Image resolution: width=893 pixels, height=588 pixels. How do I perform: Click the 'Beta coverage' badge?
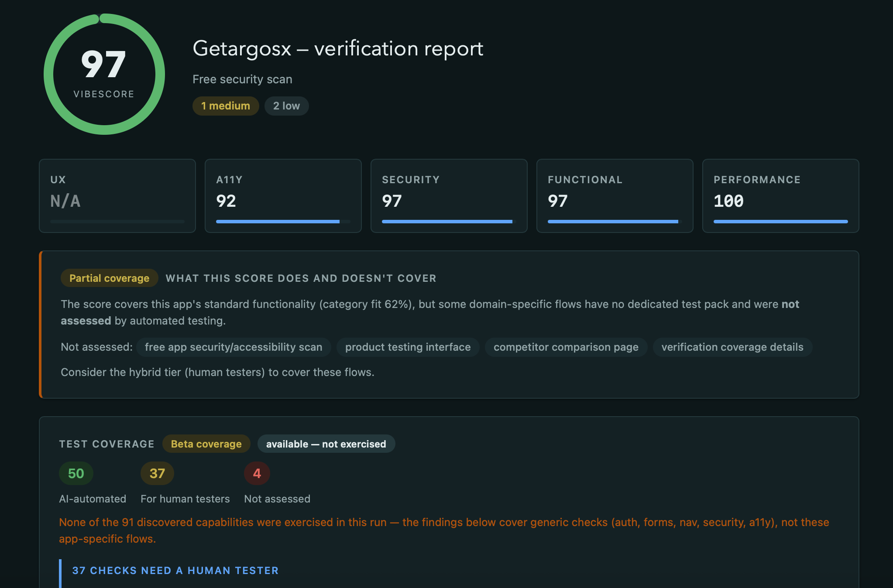pos(206,444)
